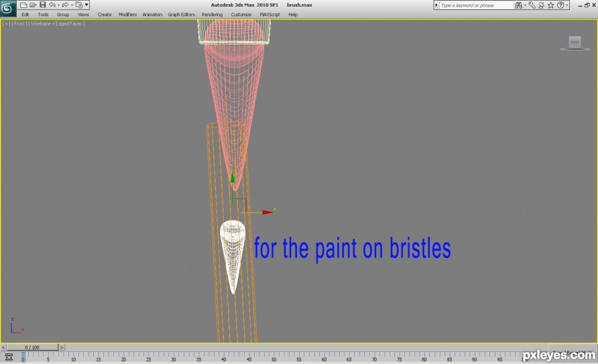This screenshot has width=598, height=364.
Task: Open the Graph Editors menu
Action: coord(181,15)
